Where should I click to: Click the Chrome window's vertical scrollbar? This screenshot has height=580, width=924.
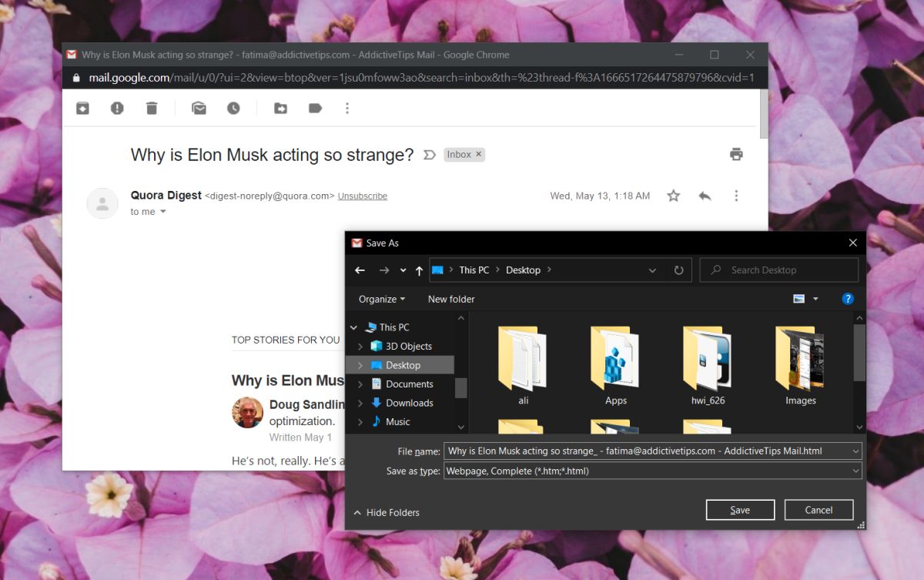[x=763, y=116]
